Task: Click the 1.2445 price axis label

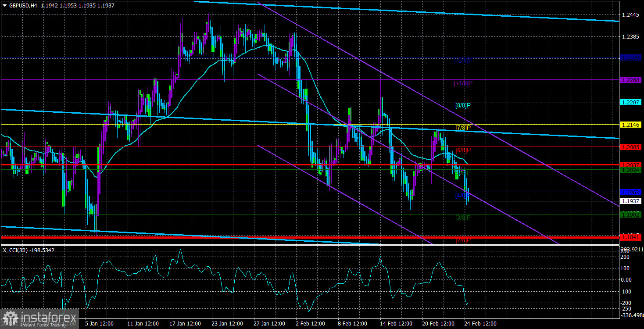Action: point(630,15)
